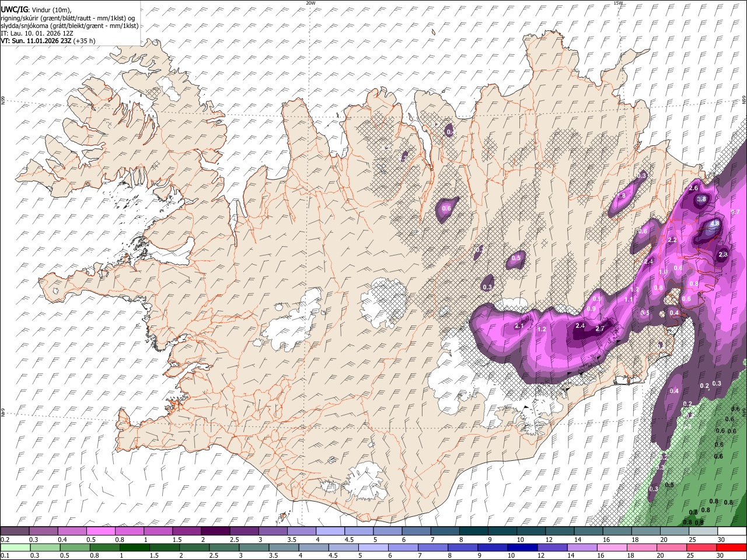Click the '1.1' snowfall value on the map
Image resolution: width=747 pixels, height=560 pixels.
[x=629, y=299]
